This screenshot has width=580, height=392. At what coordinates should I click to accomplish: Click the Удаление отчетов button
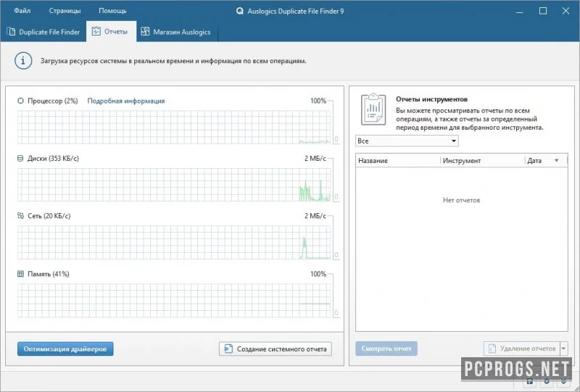522,349
